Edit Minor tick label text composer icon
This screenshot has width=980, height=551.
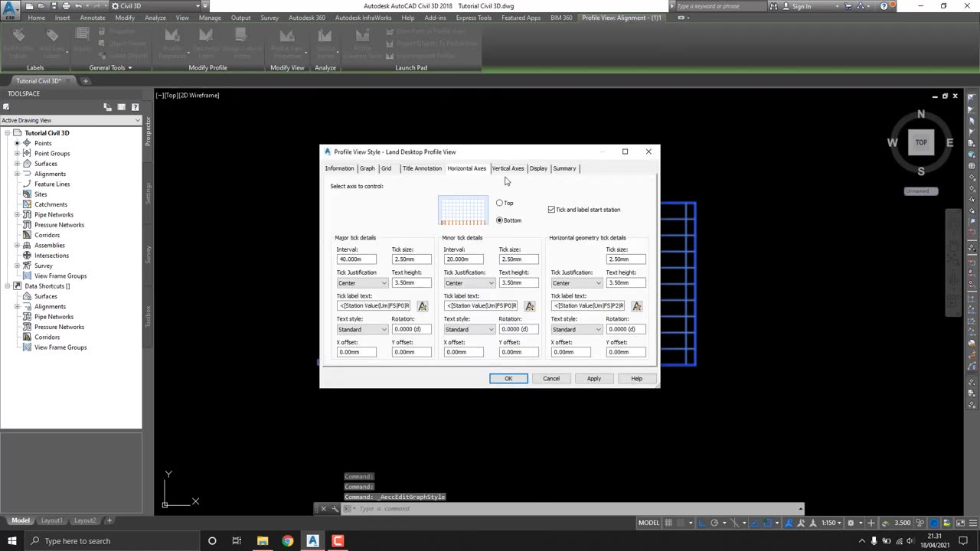click(x=530, y=306)
